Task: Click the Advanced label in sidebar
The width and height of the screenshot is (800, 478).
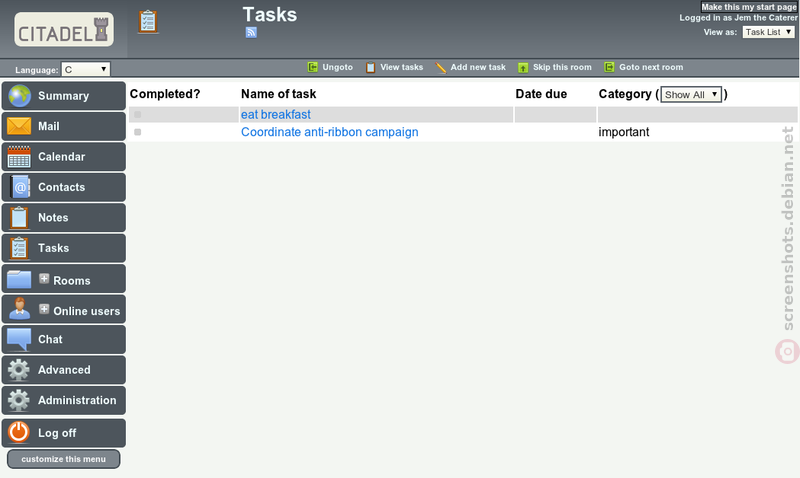Action: (64, 370)
